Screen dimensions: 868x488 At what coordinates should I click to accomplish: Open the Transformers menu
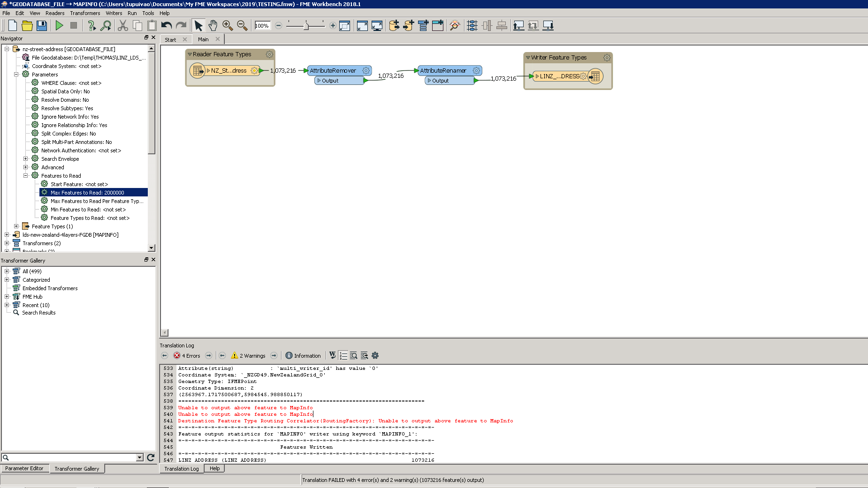[x=85, y=13]
